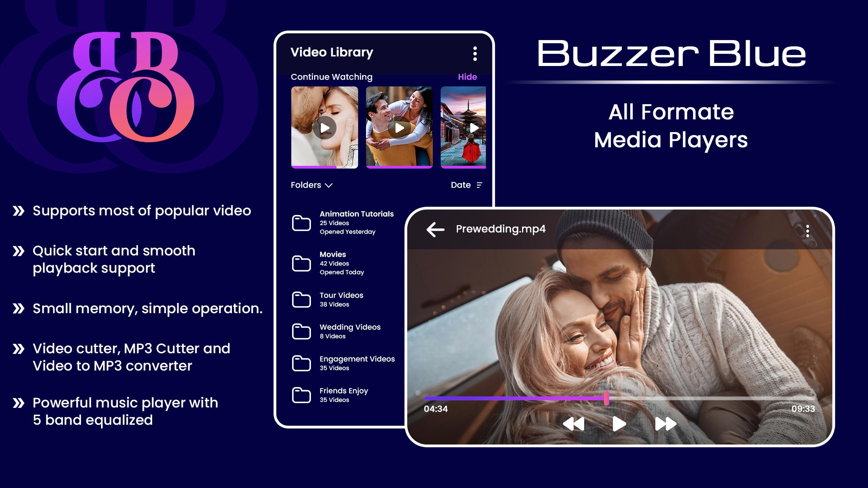Click the Hide button in Continue Watching
This screenshot has width=868, height=488.
(x=467, y=76)
